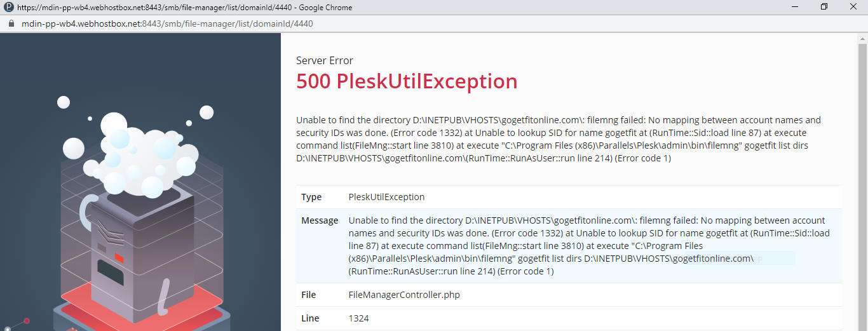Click the scrollbar up arrow
The width and height of the screenshot is (868, 331).
pos(862,38)
